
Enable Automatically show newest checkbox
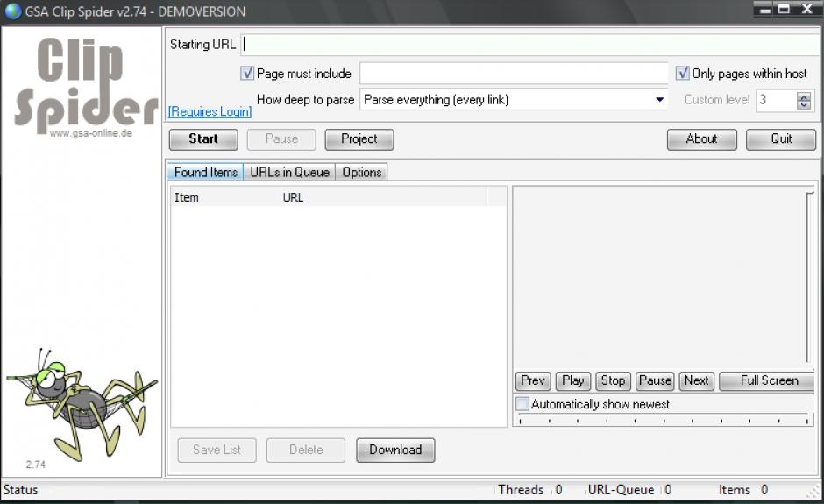coord(522,403)
